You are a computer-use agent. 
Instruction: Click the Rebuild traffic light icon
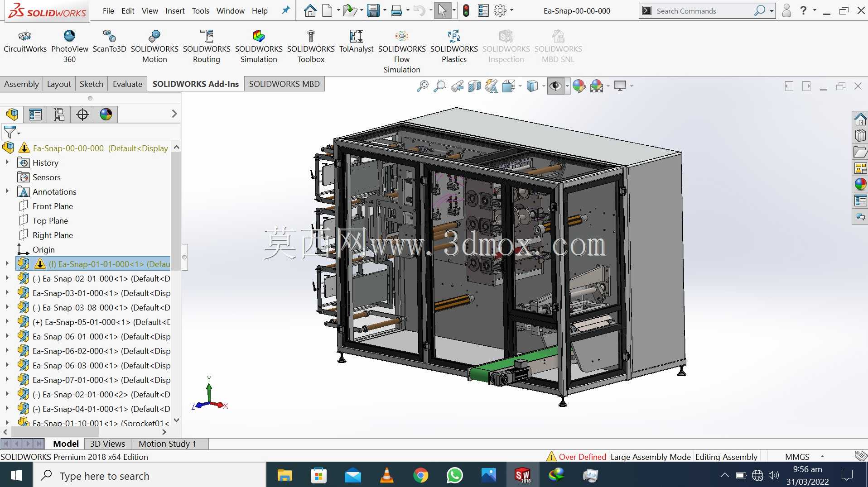[x=466, y=10]
